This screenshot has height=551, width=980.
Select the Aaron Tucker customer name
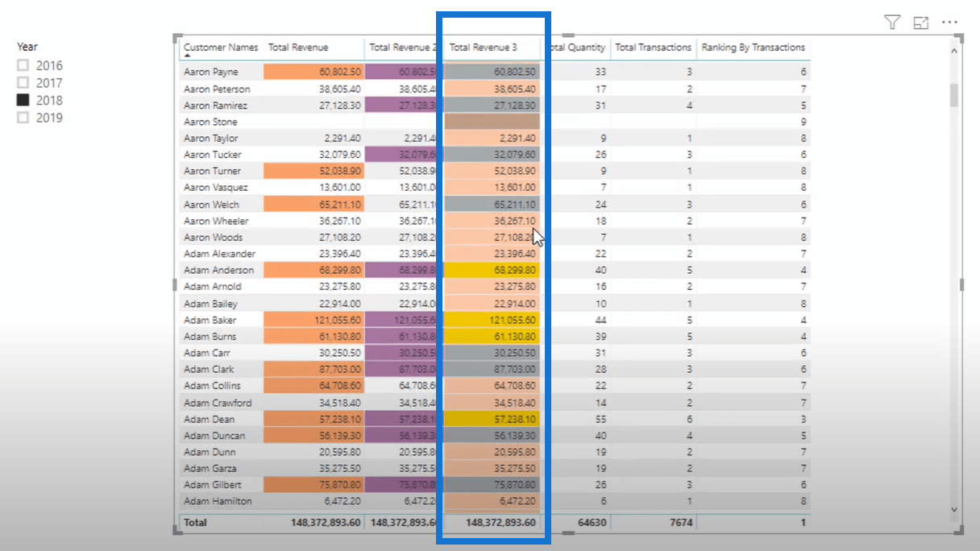(213, 155)
